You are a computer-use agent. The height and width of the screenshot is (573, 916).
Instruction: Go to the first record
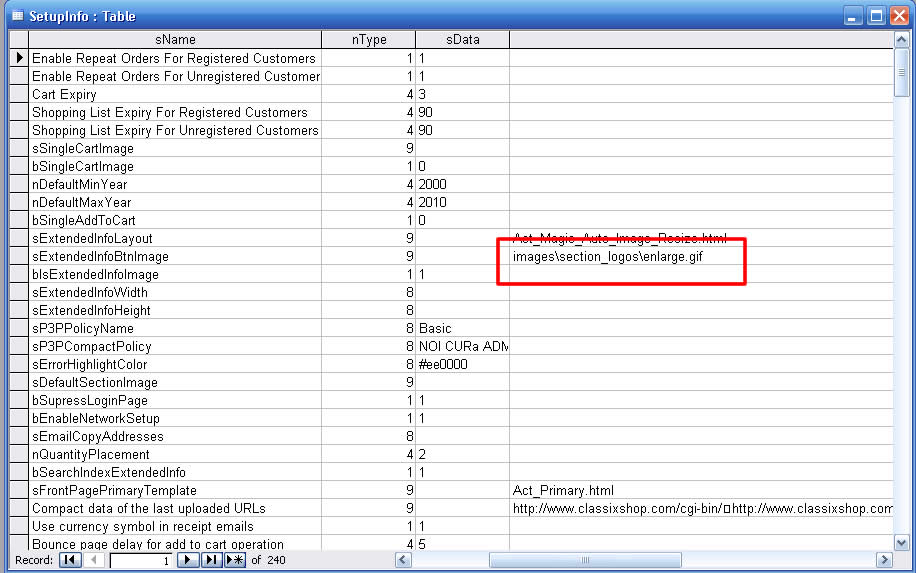[70, 560]
